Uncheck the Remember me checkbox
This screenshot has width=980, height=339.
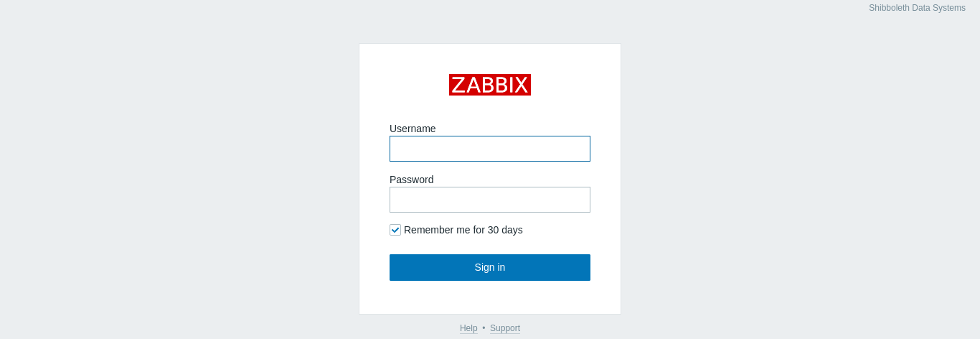coord(395,230)
